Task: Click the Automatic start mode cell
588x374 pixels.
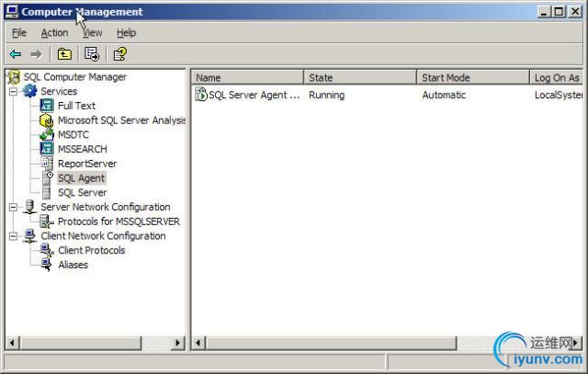Action: (x=444, y=95)
